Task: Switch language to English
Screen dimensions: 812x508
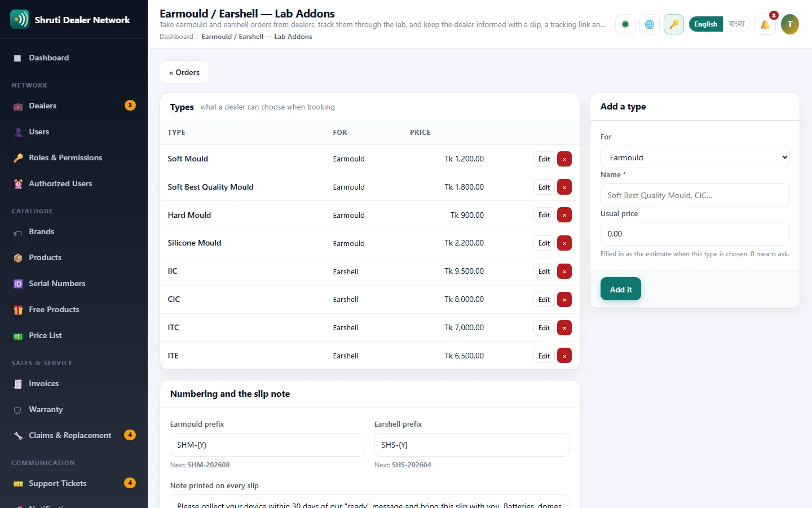Action: (705, 24)
